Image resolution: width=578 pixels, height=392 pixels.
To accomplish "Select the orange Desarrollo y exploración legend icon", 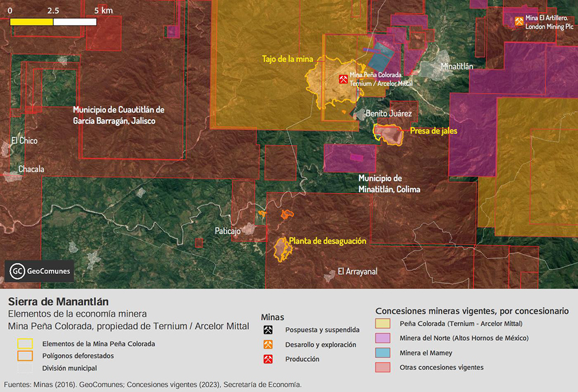I will 268,345.
